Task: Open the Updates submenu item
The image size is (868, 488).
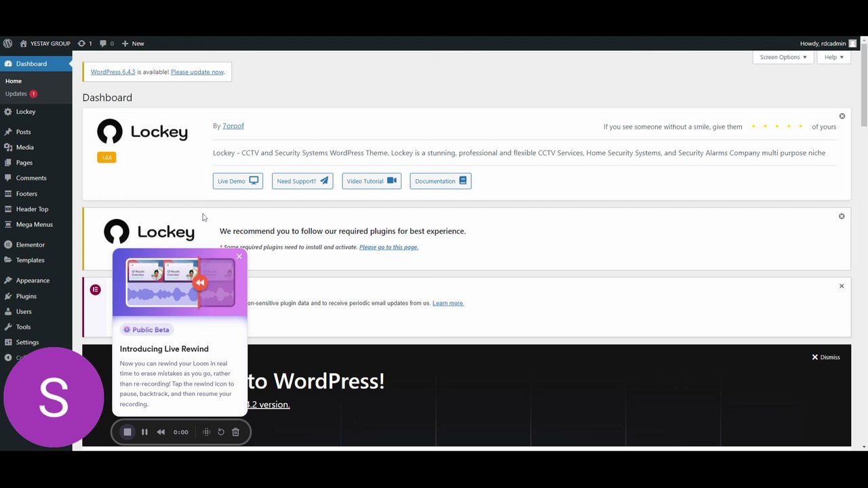Action: [21, 94]
